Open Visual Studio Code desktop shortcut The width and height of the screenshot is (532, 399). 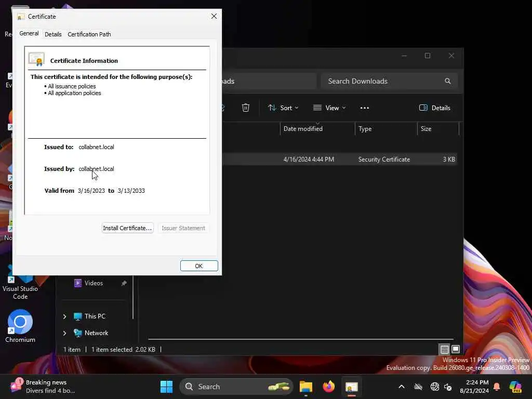[x=20, y=284]
